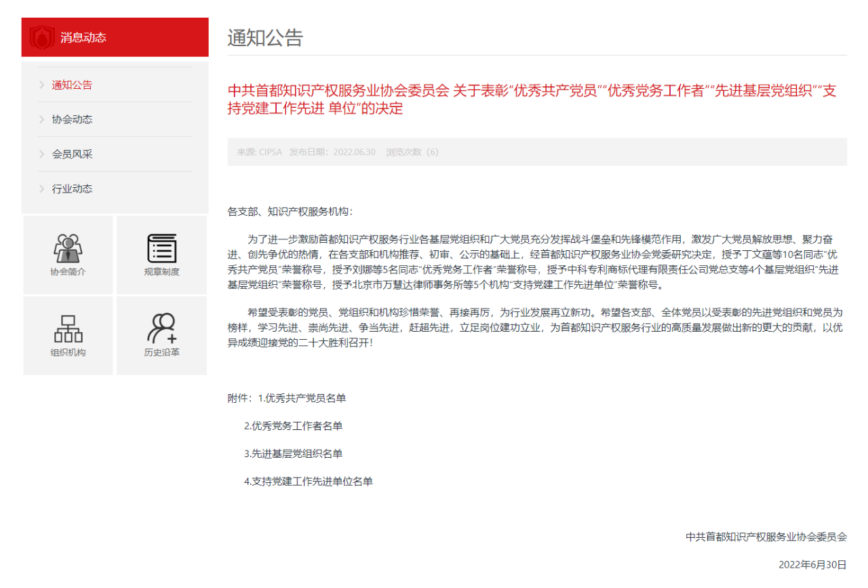
Task: Open attachment 2.优秀党务工作者名单
Action: pos(293,427)
